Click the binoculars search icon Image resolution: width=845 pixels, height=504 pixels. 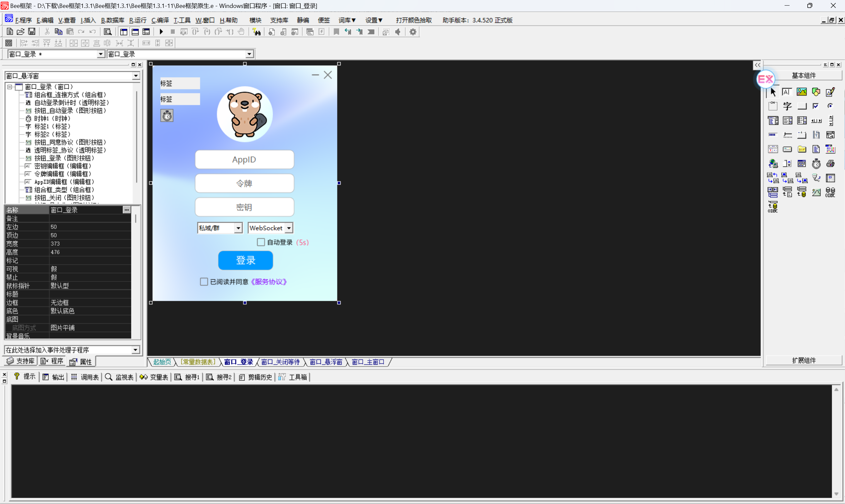pos(257,32)
